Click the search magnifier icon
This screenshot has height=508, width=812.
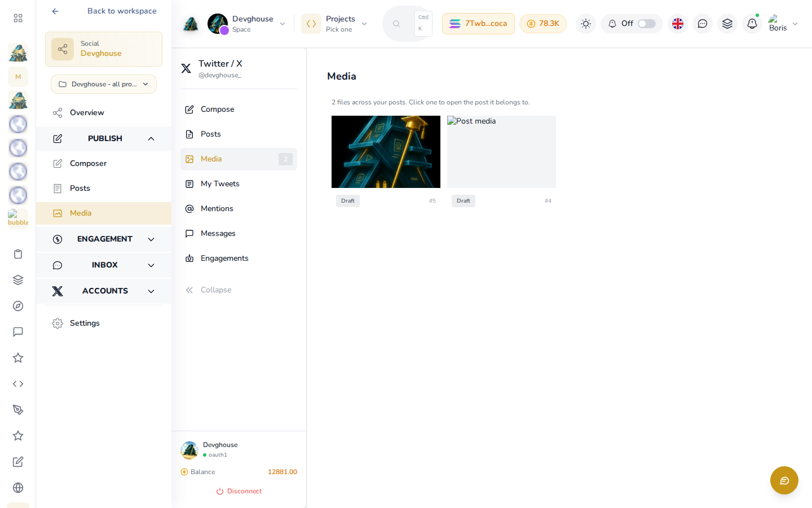(x=396, y=24)
